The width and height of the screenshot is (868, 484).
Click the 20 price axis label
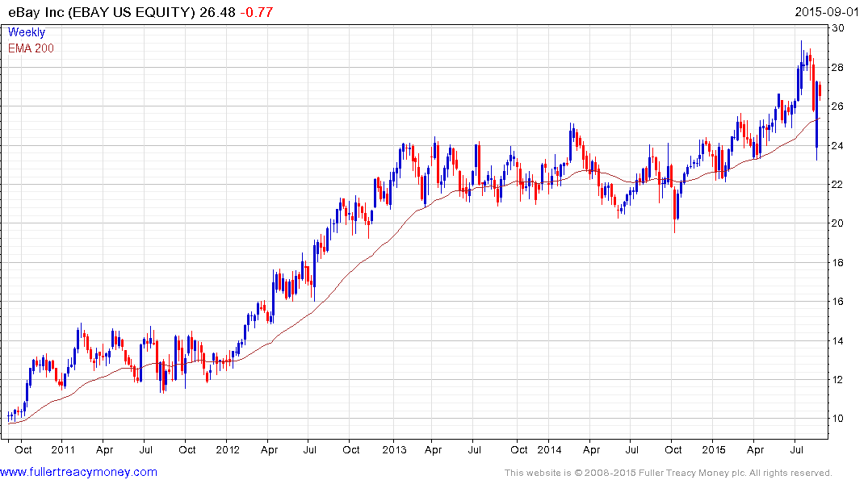[838, 223]
